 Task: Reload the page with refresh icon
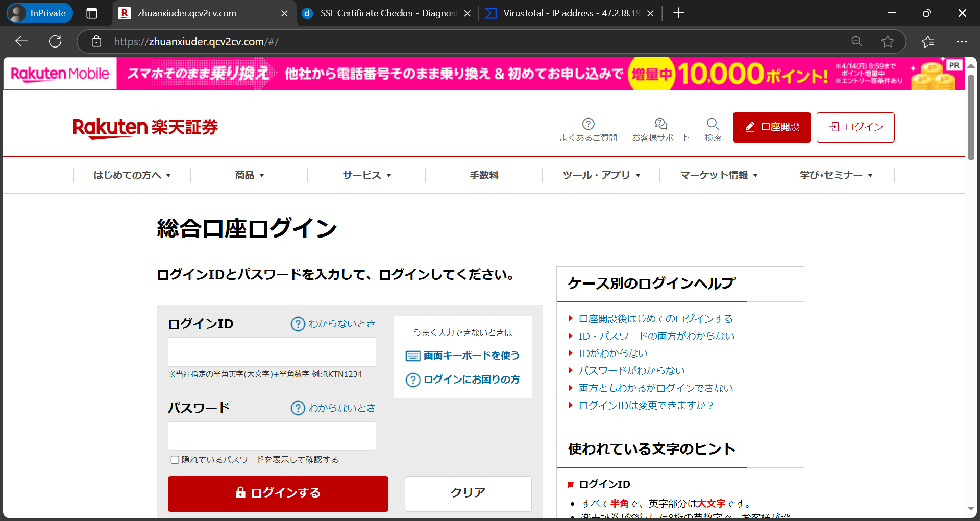[x=55, y=41]
